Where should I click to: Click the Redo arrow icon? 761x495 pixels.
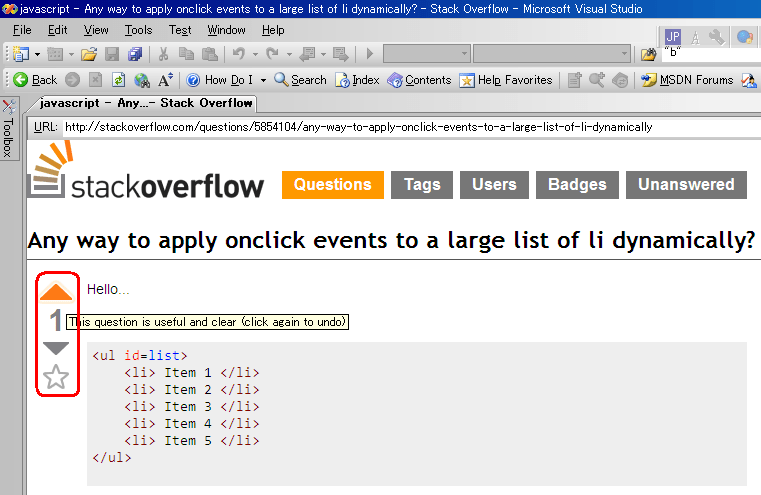[273, 53]
